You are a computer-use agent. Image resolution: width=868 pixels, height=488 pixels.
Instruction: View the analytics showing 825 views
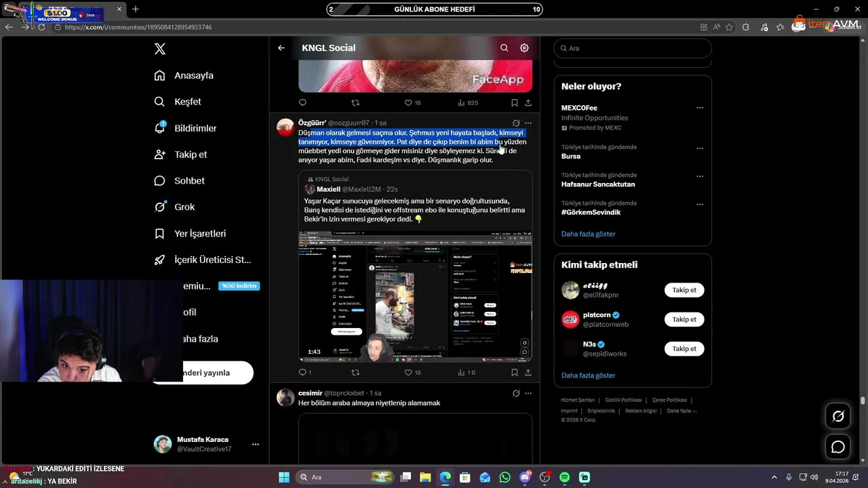468,103
